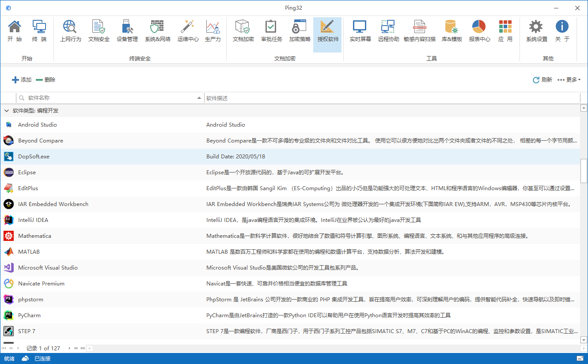Click description 'Build Date: 2020/05/18'
Screen dimensions: 588x364
click(235, 157)
